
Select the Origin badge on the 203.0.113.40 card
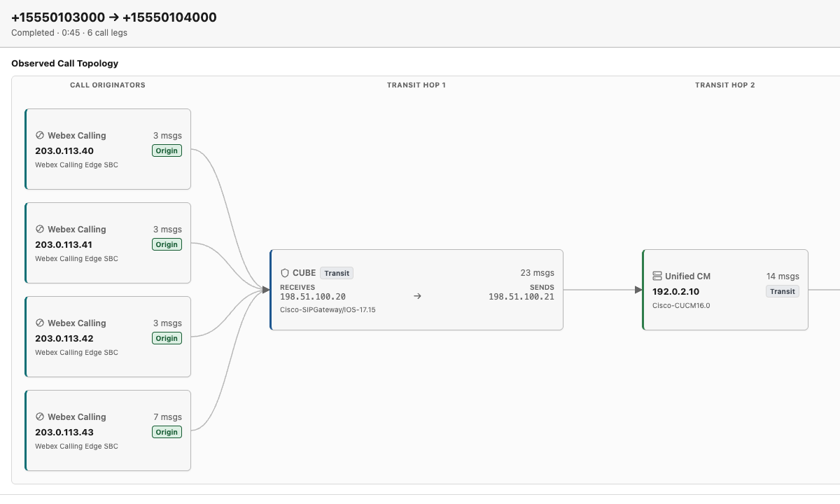pyautogui.click(x=167, y=150)
